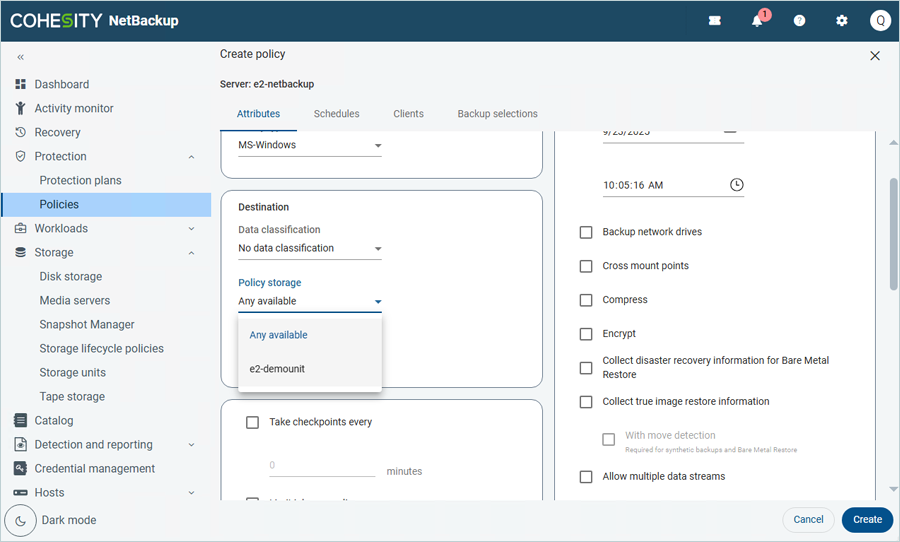Screen dimensions: 900x542
Task: Open the notifications bell icon
Action: pos(757,21)
